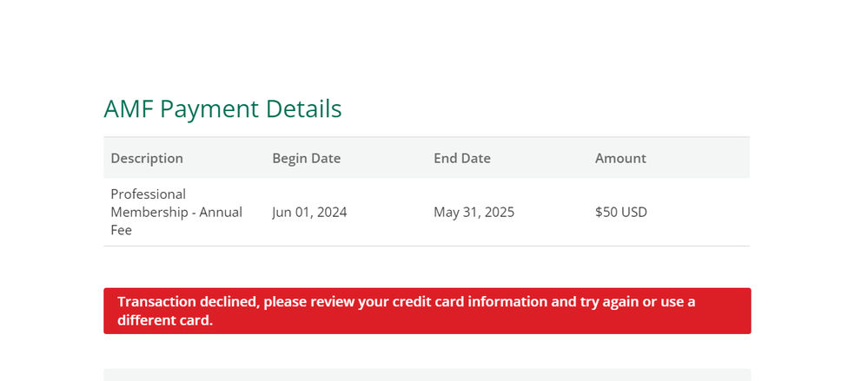Image resolution: width=868 pixels, height=381 pixels.
Task: Select the Amount column header
Action: tap(620, 158)
